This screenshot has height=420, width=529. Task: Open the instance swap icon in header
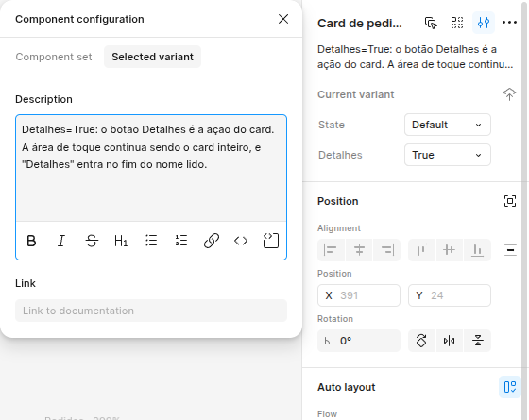tap(431, 23)
